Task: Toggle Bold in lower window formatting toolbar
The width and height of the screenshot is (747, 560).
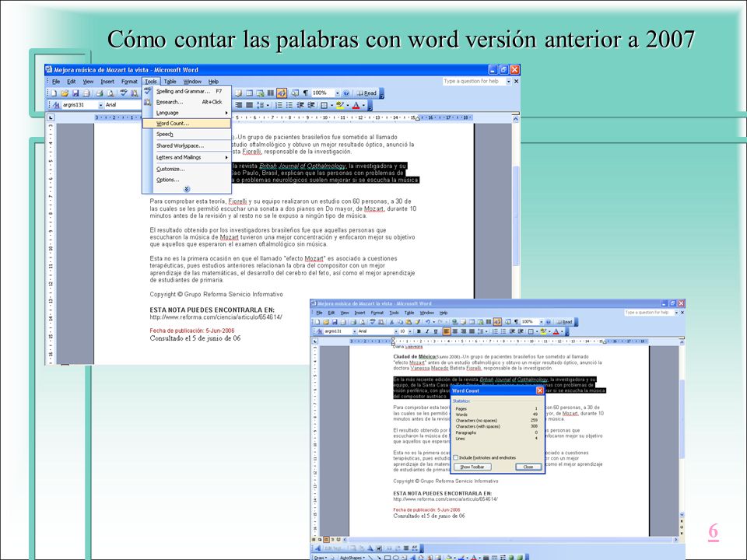Action: click(419, 331)
